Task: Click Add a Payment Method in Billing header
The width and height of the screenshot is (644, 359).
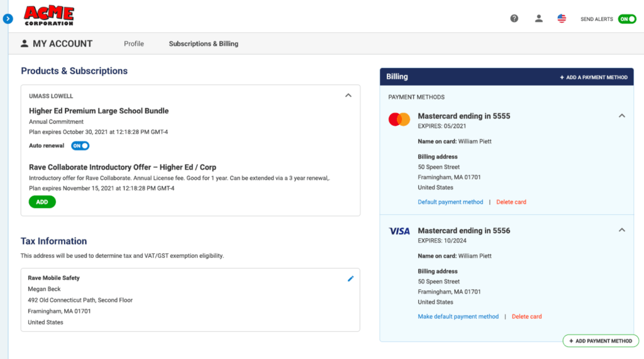Action: 594,77
